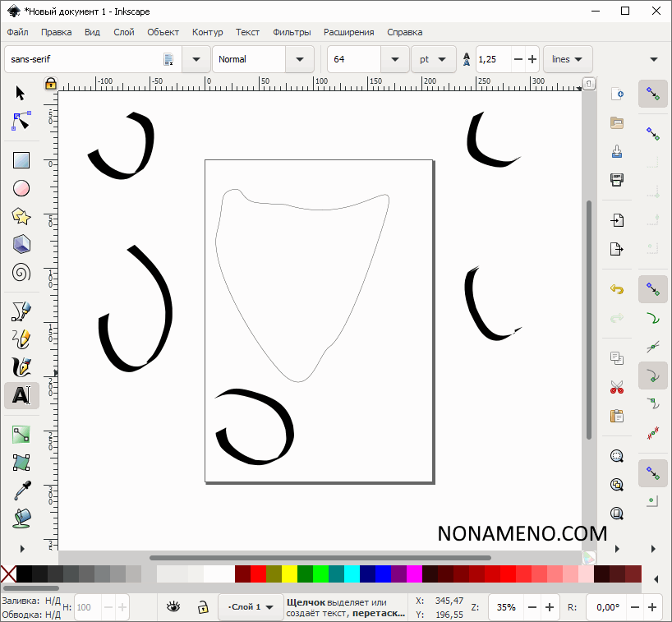
Task: Pick the Spiral tool
Action: click(x=21, y=272)
